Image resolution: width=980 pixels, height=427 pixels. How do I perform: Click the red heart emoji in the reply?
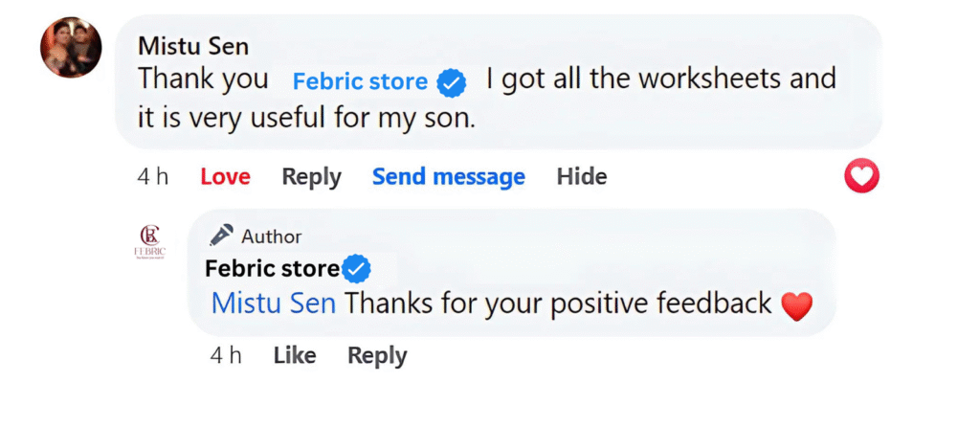click(796, 305)
